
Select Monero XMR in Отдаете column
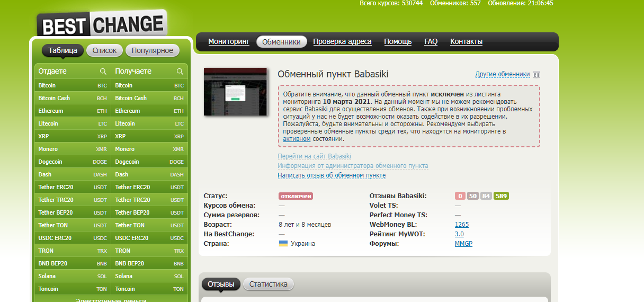point(73,149)
